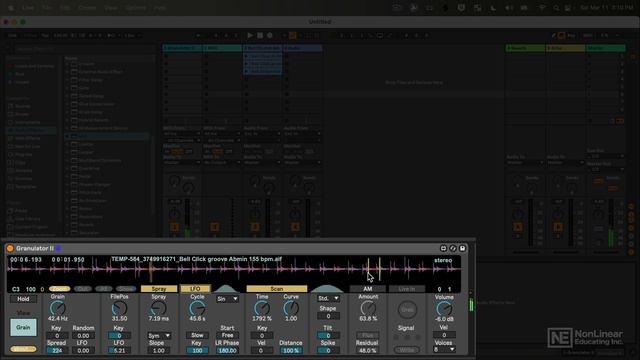This screenshot has width=640, height=360.
Task: Click the Scope button under the waveform
Action: point(125,289)
